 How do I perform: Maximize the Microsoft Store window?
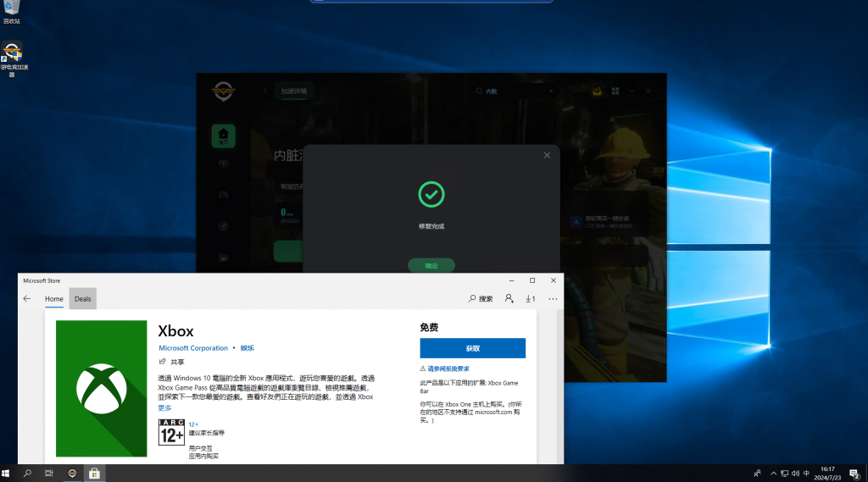pyautogui.click(x=532, y=280)
